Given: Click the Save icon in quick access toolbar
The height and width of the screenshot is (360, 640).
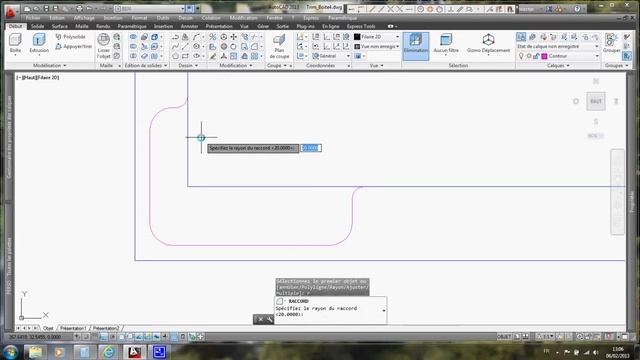Looking at the screenshot, I should coord(46,9).
